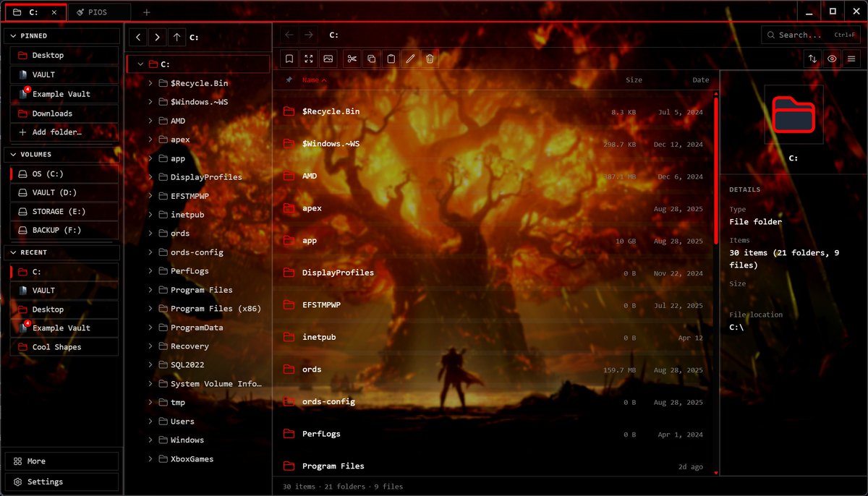
Task: Select the DisplayProfiles row in file list
Action: pos(494,273)
